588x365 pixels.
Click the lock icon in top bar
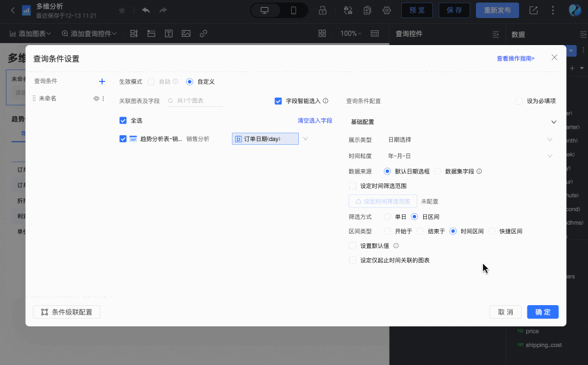click(x=323, y=10)
